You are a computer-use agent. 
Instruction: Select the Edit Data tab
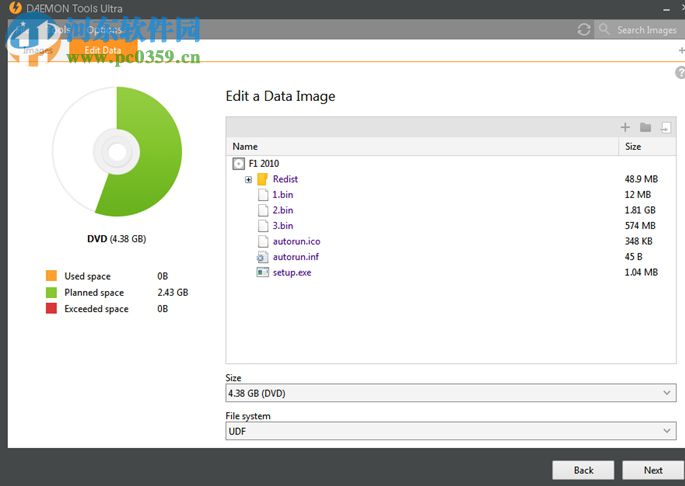103,50
